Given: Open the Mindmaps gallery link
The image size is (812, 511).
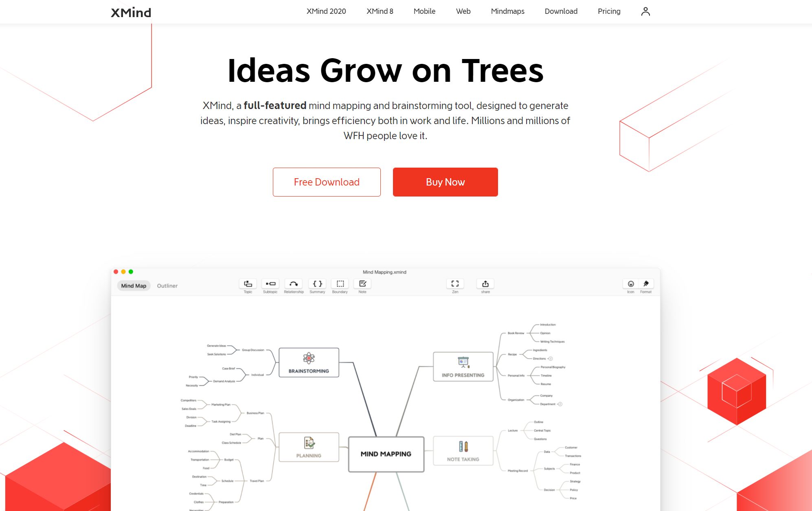Looking at the screenshot, I should coord(507,11).
